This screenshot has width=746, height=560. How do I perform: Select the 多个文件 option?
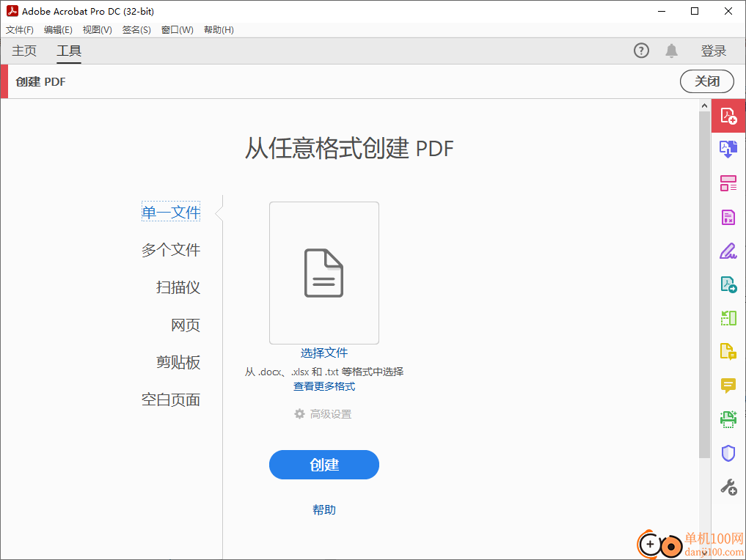click(x=171, y=249)
